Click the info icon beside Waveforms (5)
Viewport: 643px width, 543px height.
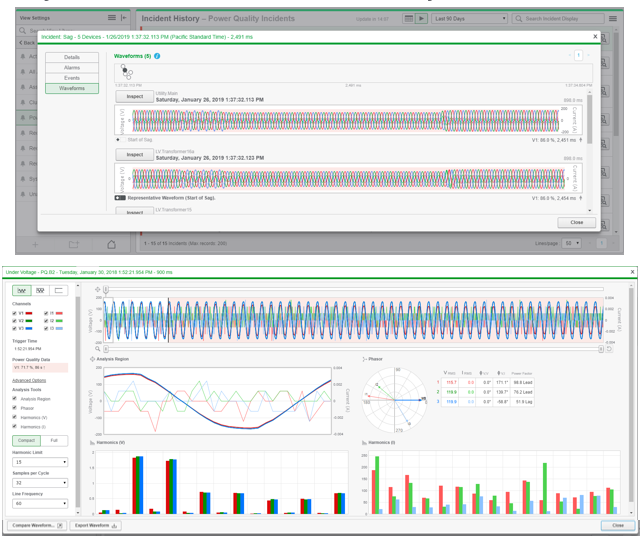coord(157,56)
